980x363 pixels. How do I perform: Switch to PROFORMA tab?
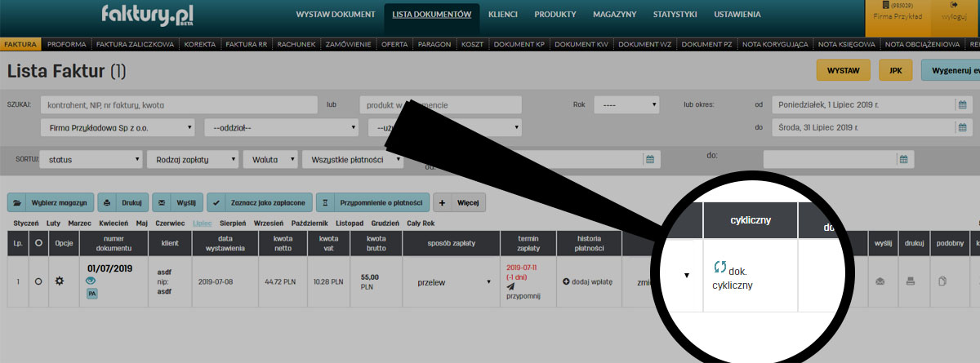click(x=67, y=44)
